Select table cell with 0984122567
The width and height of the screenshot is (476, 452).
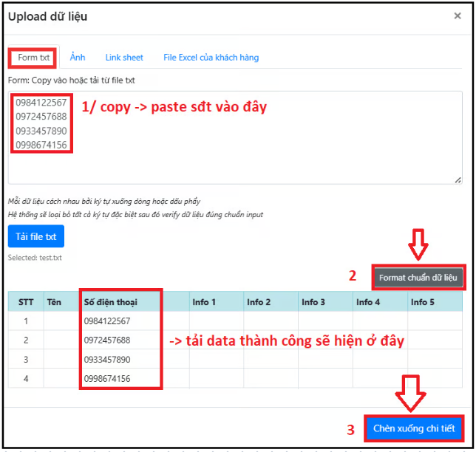point(108,321)
